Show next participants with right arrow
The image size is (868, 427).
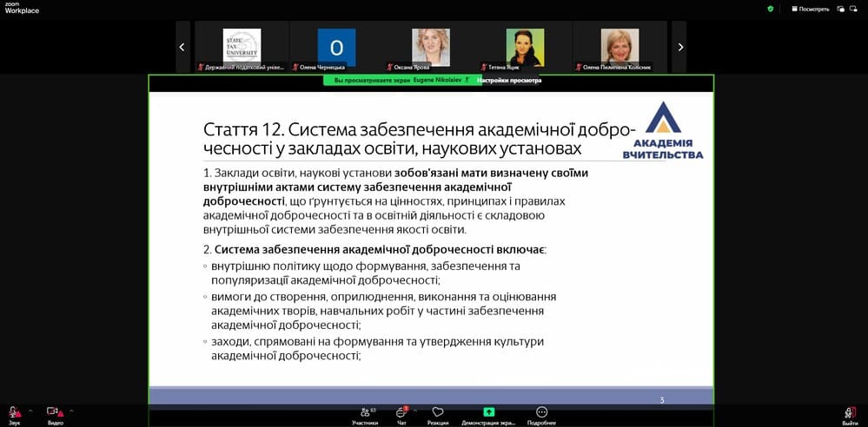[x=680, y=47]
